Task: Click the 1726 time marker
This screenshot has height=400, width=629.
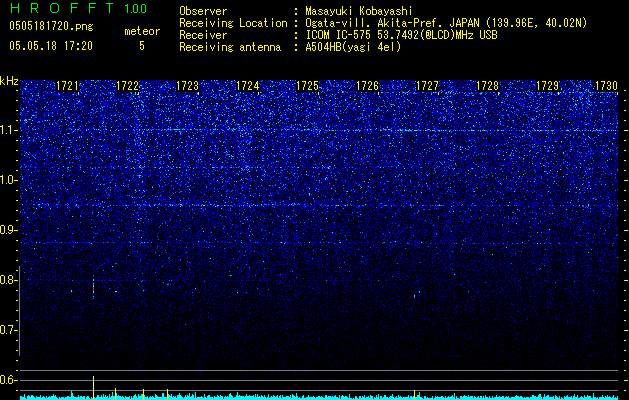Action: click(x=367, y=86)
